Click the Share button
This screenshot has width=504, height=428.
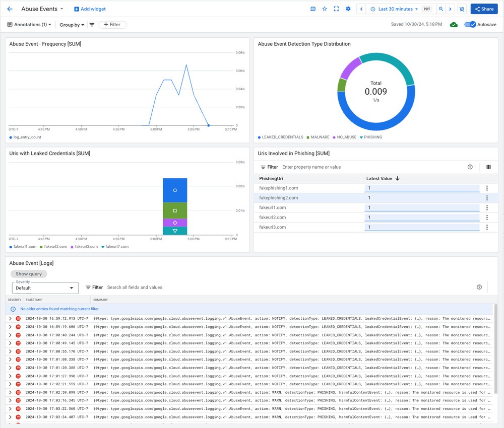[484, 9]
